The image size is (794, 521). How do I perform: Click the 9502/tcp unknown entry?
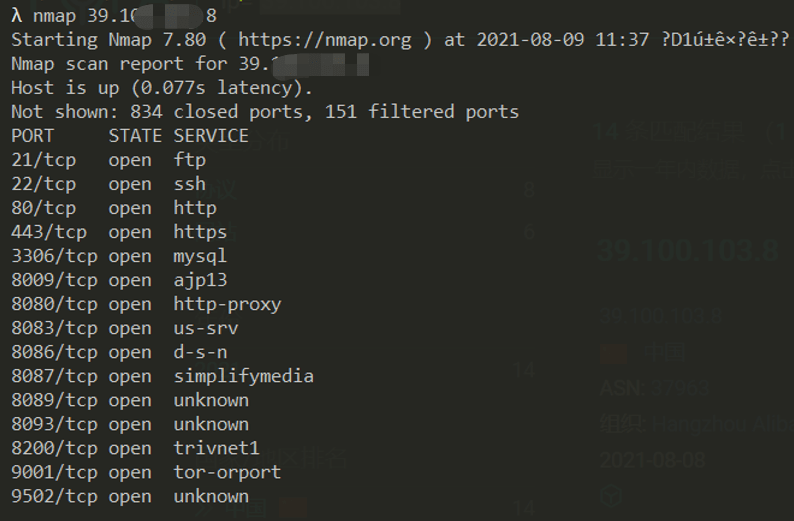point(130,497)
